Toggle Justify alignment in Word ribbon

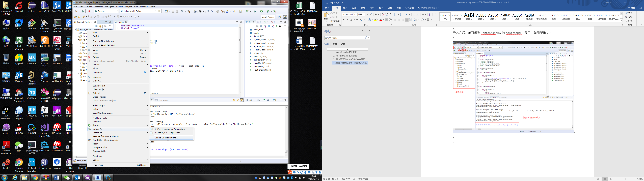point(407,19)
